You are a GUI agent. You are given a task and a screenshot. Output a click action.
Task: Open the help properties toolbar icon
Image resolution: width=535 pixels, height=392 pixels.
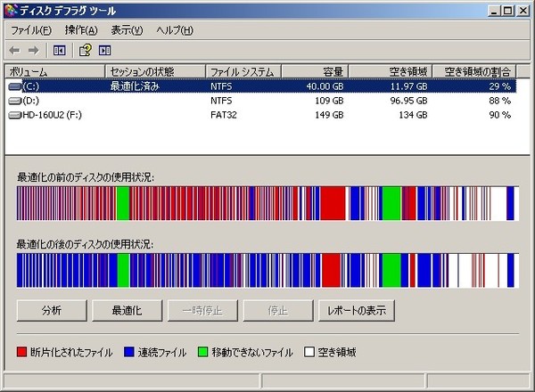tap(86, 50)
